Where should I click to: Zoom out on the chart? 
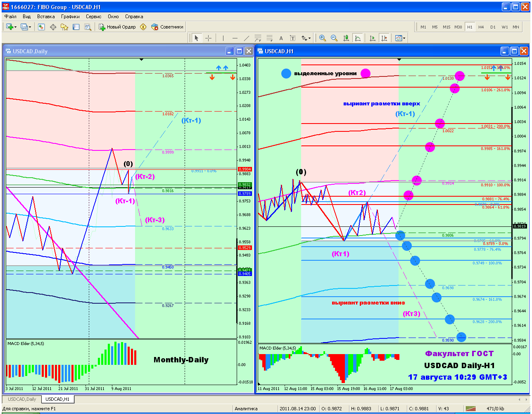click(334, 38)
